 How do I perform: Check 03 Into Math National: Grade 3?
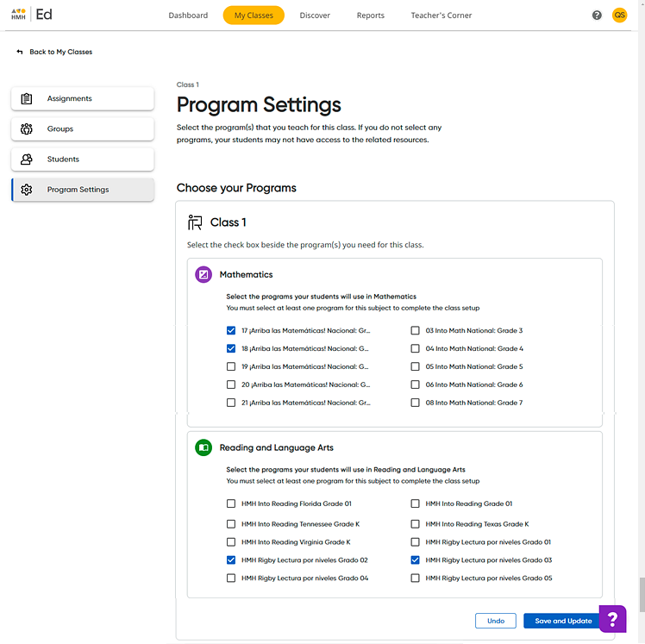point(415,331)
